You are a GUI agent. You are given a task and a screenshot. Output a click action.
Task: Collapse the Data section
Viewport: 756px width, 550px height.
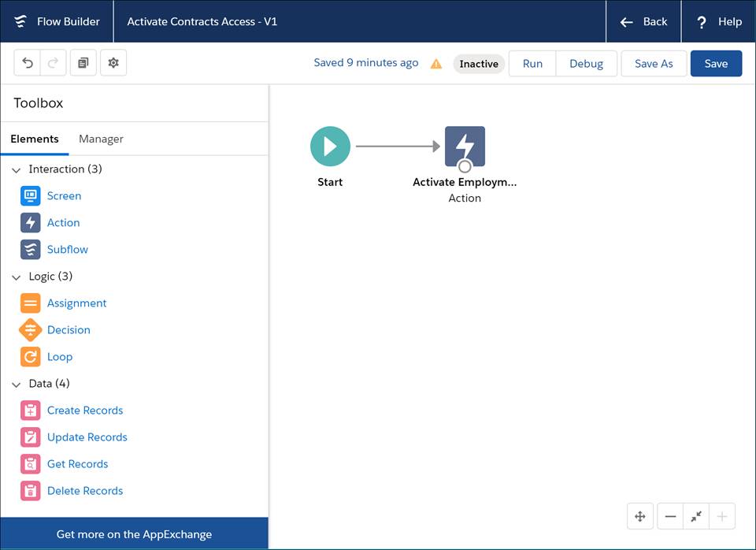(x=16, y=383)
